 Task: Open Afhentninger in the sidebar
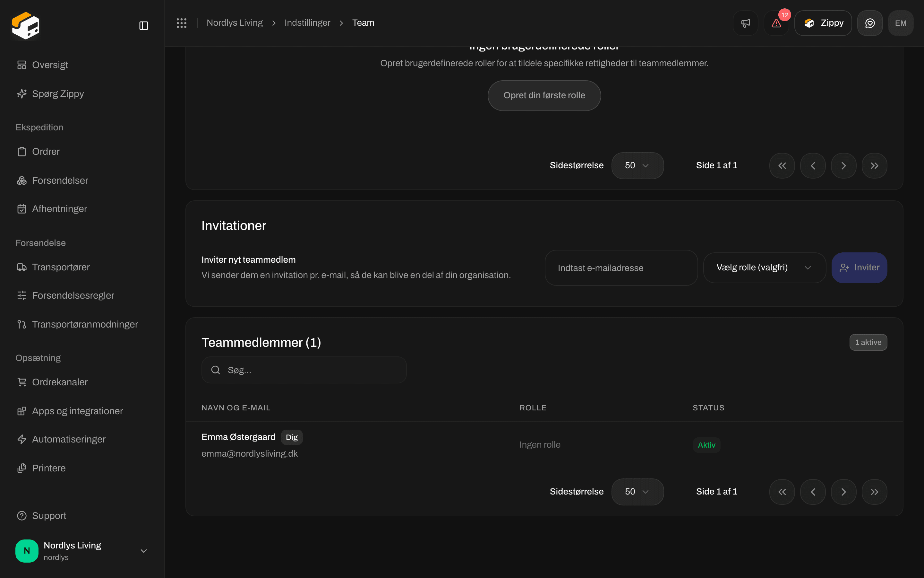(x=82, y=209)
